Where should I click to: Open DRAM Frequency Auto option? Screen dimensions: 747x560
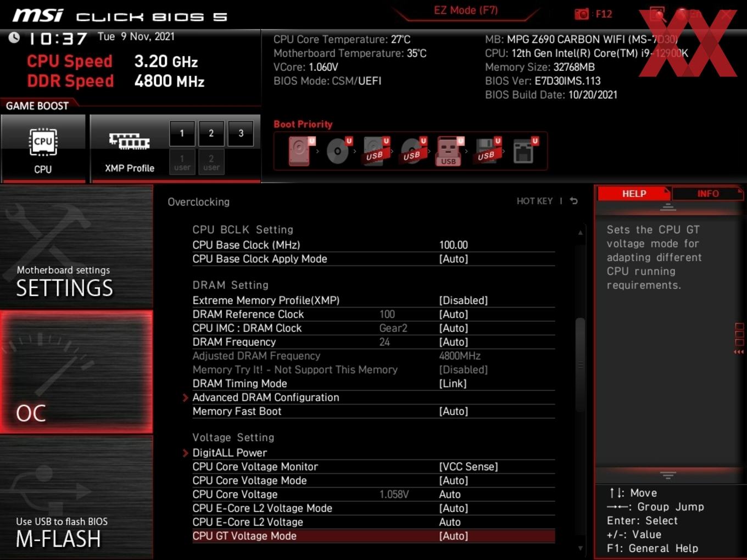tap(453, 341)
